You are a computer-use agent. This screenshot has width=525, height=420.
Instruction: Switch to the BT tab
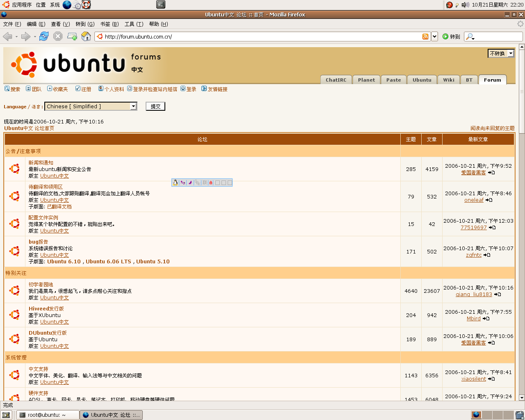click(469, 80)
